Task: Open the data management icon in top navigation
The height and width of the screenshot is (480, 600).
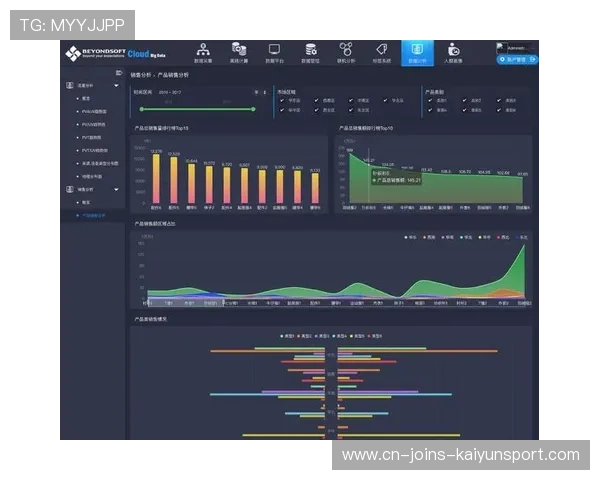Action: coord(310,52)
